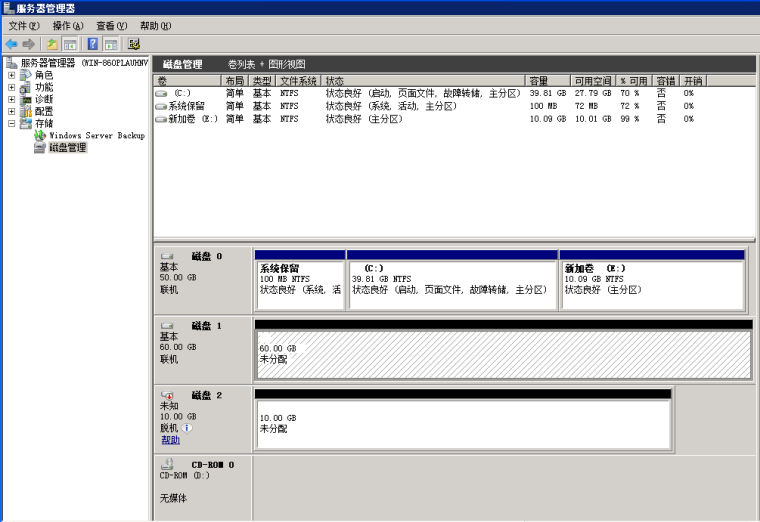This screenshot has width=760, height=522.
Task: Open the 文件(F) menu
Action: (x=24, y=26)
